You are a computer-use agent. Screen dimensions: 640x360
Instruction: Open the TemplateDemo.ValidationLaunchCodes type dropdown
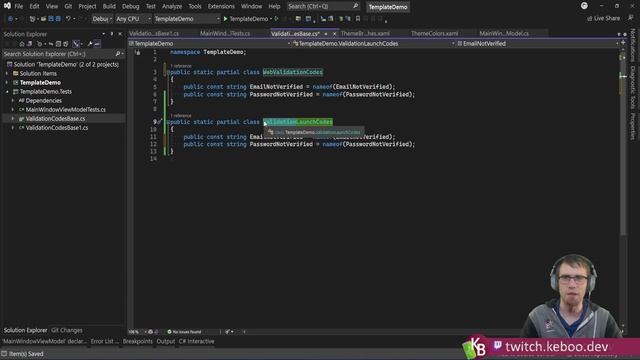click(374, 44)
